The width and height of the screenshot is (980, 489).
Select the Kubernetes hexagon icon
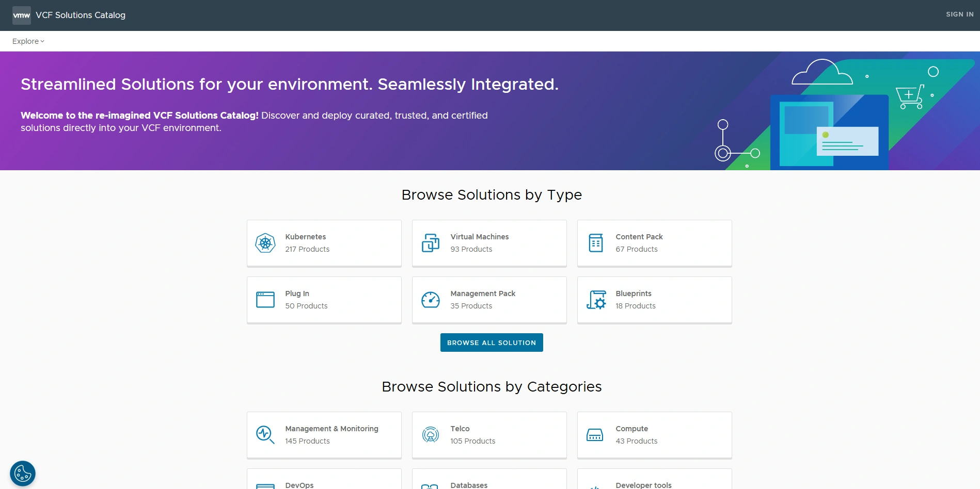tap(265, 242)
